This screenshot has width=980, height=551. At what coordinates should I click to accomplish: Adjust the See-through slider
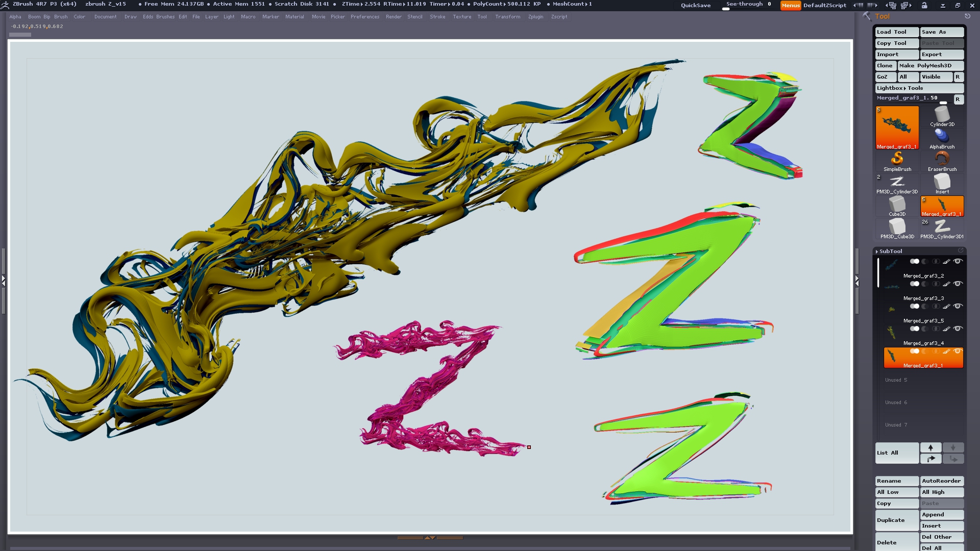(748, 5)
